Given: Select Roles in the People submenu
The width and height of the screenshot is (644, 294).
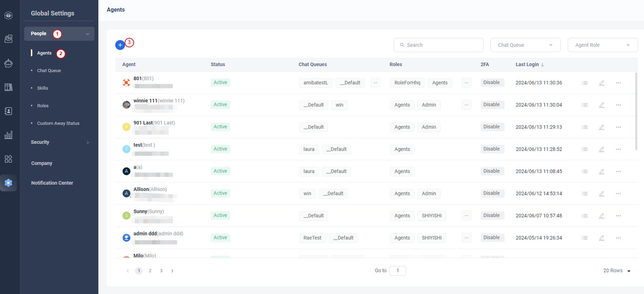Looking at the screenshot, I should [x=43, y=106].
